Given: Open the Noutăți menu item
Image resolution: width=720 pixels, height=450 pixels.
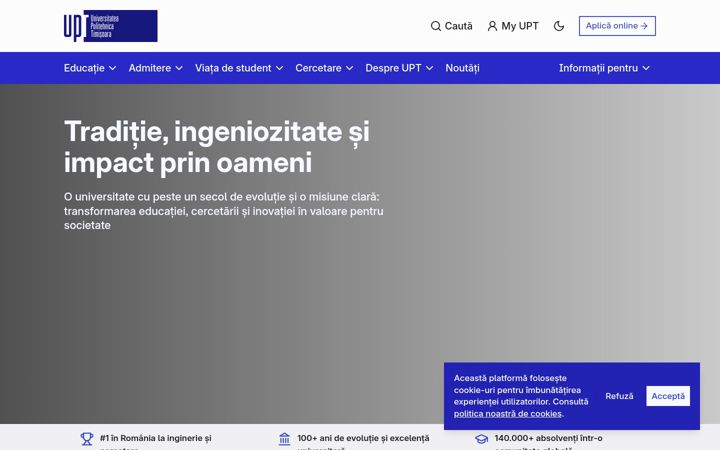Looking at the screenshot, I should (462, 68).
